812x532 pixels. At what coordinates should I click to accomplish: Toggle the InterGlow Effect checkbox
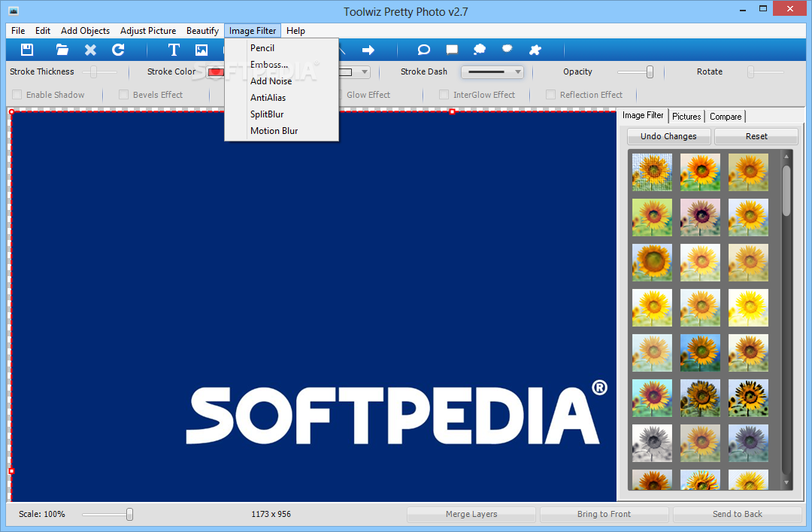coord(444,94)
